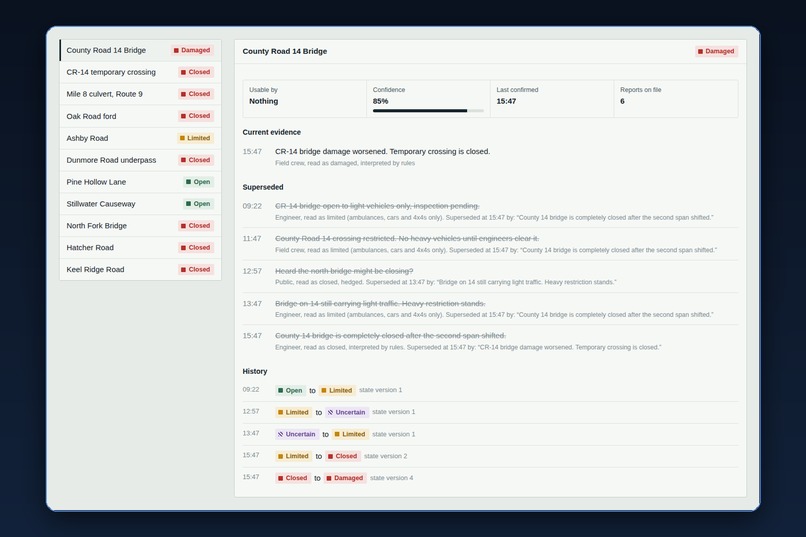Image resolution: width=806 pixels, height=537 pixels.
Task: Click the 85% confidence progress bar
Action: (428, 110)
